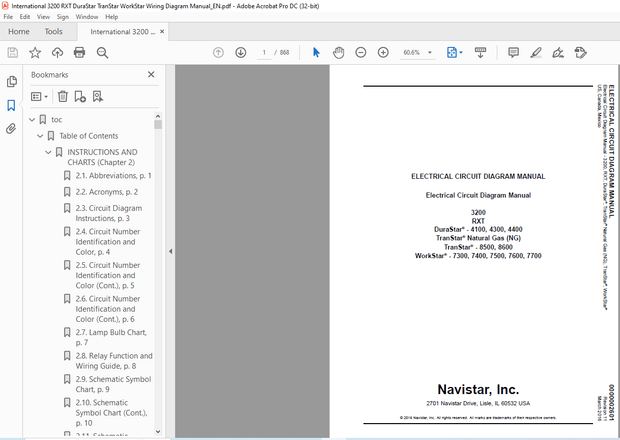Open bookmark 2.1. Abbreviations, p. 1
This screenshot has width=620, height=440.
[113, 176]
